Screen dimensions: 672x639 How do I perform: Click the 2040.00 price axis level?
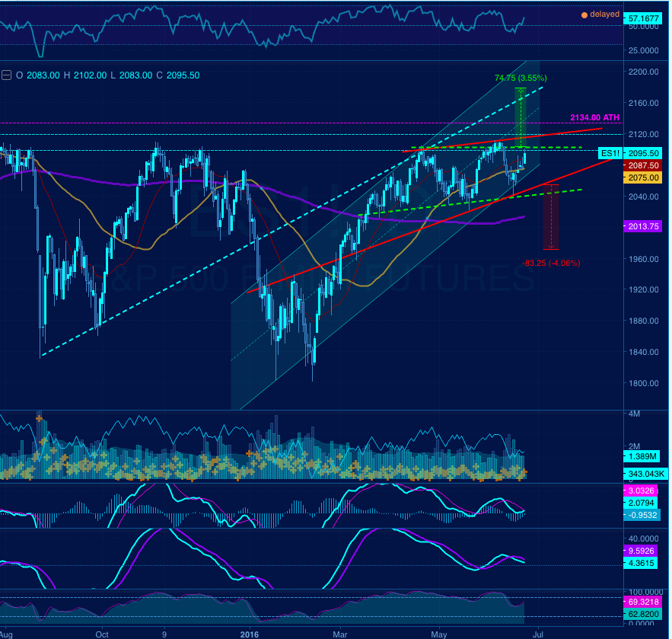(643, 196)
